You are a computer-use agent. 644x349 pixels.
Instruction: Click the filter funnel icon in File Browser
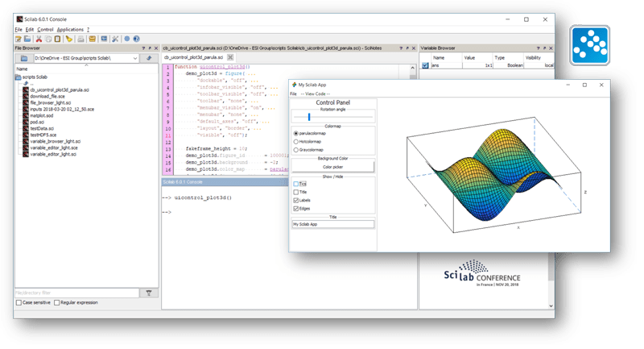[148, 293]
